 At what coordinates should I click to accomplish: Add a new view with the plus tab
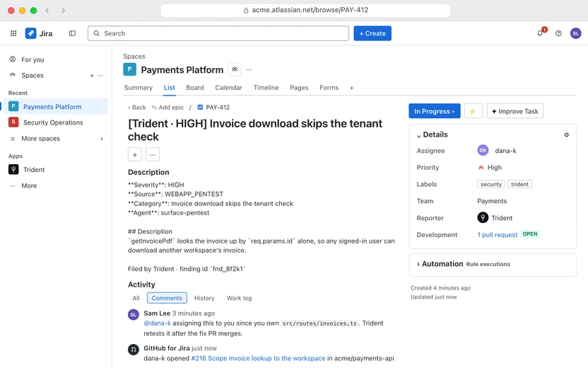351,88
